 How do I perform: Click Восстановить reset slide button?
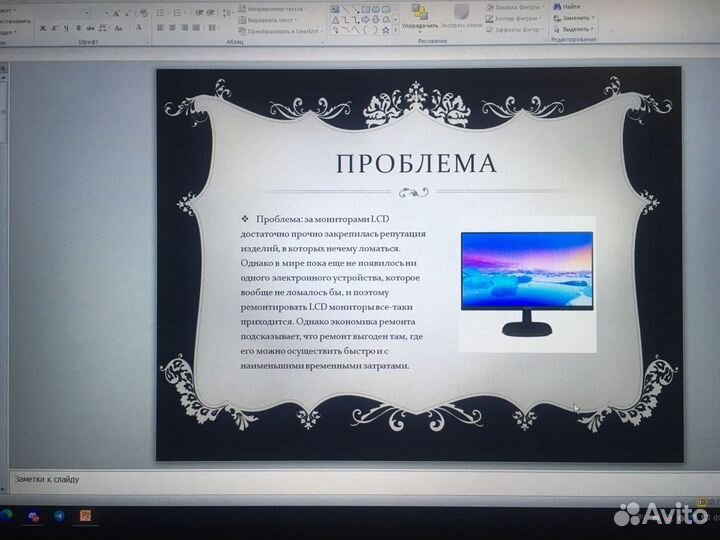pos(15,21)
